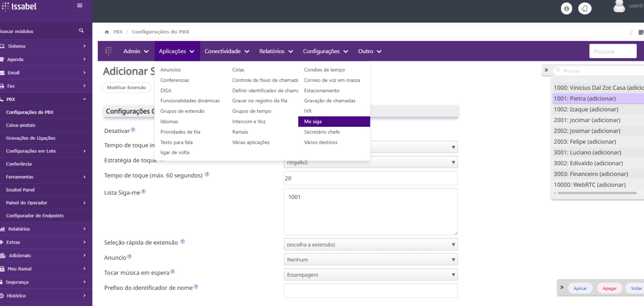Click the Aplicar button

[x=580, y=288]
